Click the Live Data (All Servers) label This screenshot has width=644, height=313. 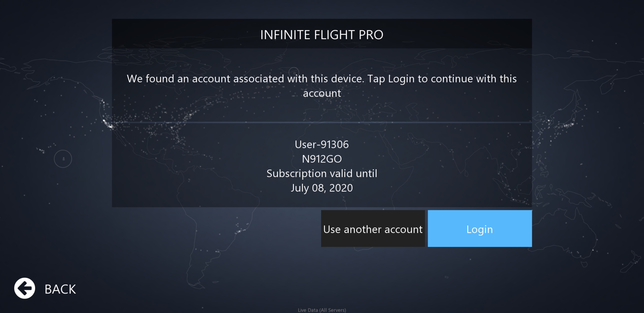(322, 310)
